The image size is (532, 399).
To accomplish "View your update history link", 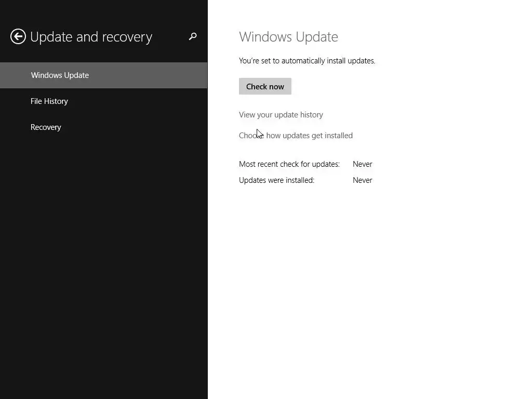I will tap(281, 115).
